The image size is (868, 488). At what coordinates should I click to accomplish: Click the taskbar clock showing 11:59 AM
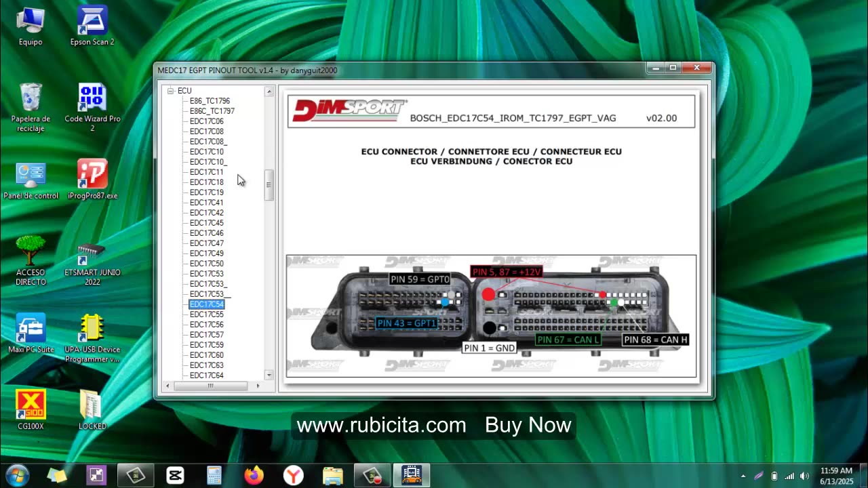tap(836, 476)
